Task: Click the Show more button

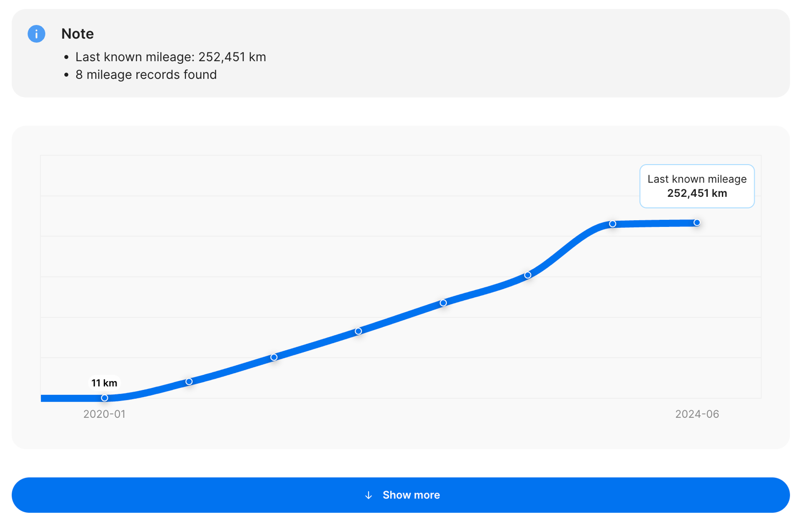Action: coord(400,495)
